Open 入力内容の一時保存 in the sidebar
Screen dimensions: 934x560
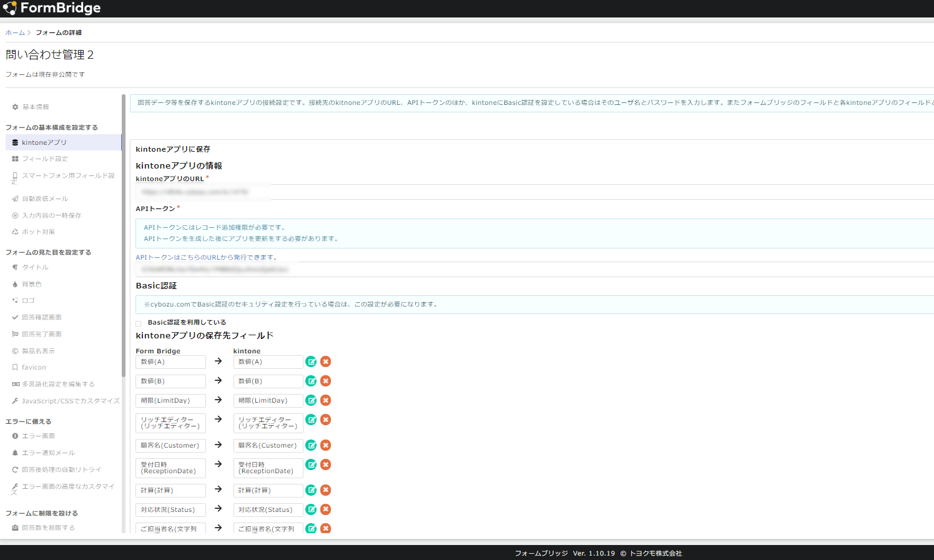51,215
